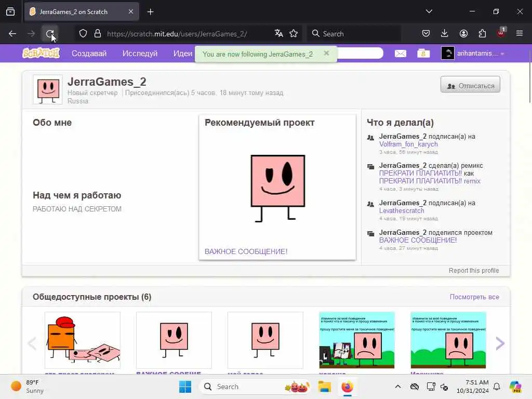The height and width of the screenshot is (399, 532).
Task: Click the Отписаться unfollow button
Action: point(470,85)
